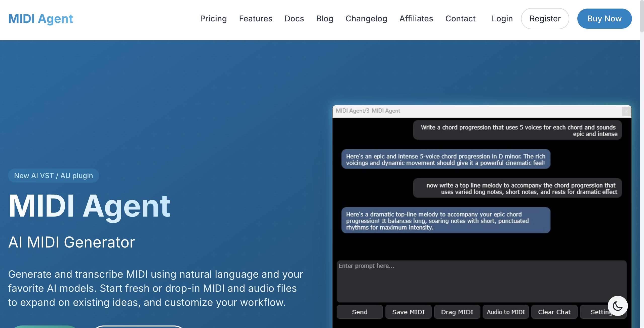The height and width of the screenshot is (328, 644).
Task: Click the message requesting a top line melody
Action: (517, 188)
